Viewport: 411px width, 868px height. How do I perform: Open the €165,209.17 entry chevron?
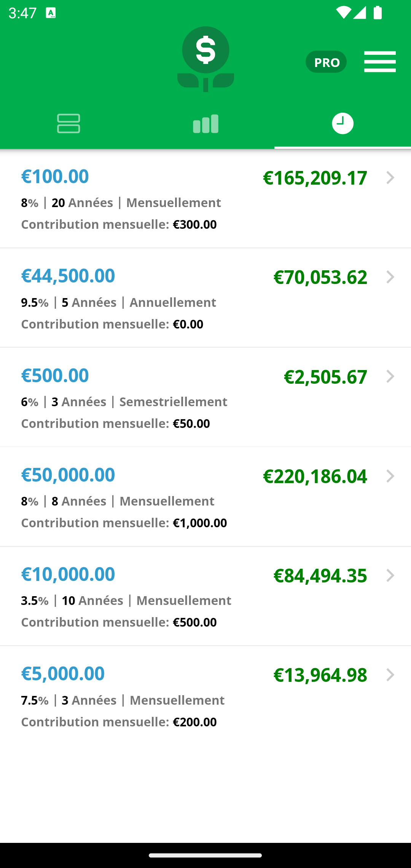pos(390,178)
